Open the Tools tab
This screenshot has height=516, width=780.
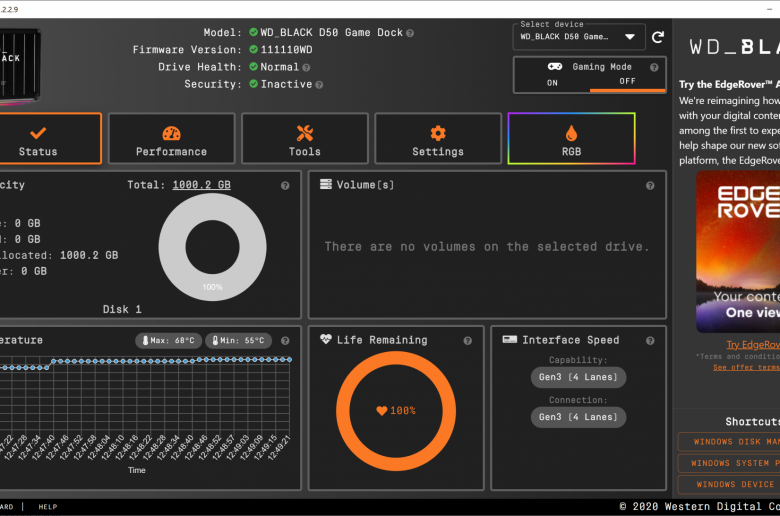pyautogui.click(x=305, y=138)
